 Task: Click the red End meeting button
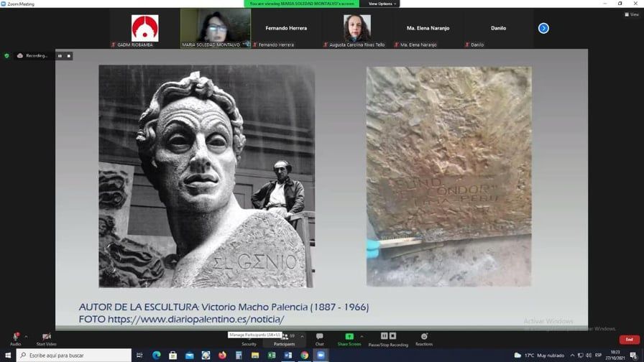(x=629, y=339)
